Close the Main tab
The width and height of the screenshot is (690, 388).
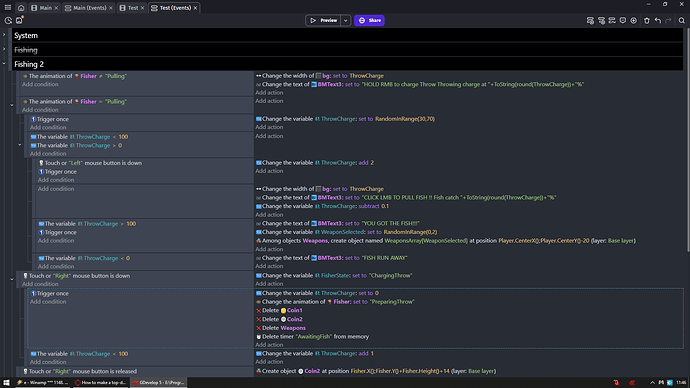click(x=56, y=8)
